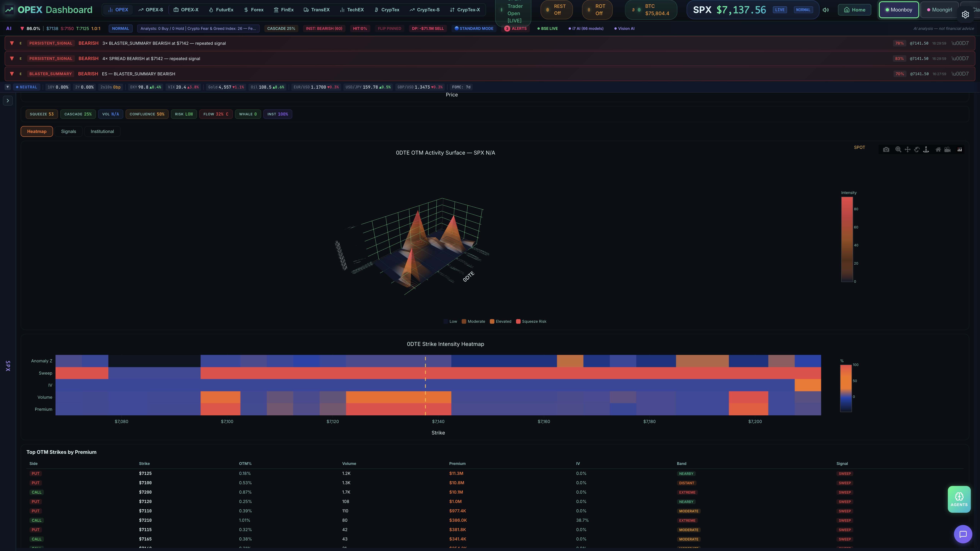The height and width of the screenshot is (551, 980).
Task: Click the Intensity color scale bar
Action: tap(847, 240)
